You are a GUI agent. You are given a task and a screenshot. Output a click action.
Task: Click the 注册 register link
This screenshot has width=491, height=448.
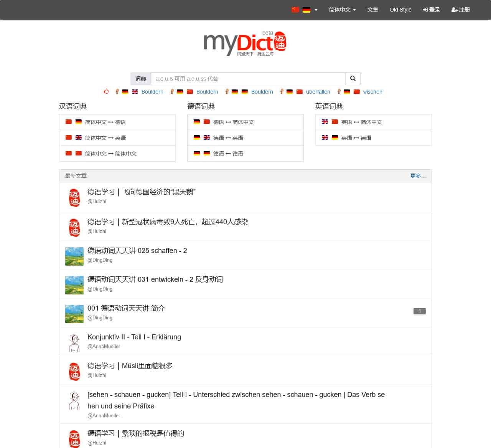pyautogui.click(x=461, y=10)
